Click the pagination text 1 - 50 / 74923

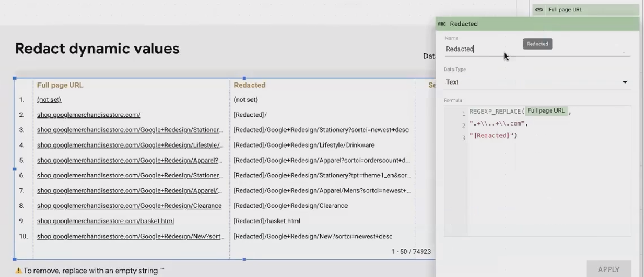click(x=411, y=252)
